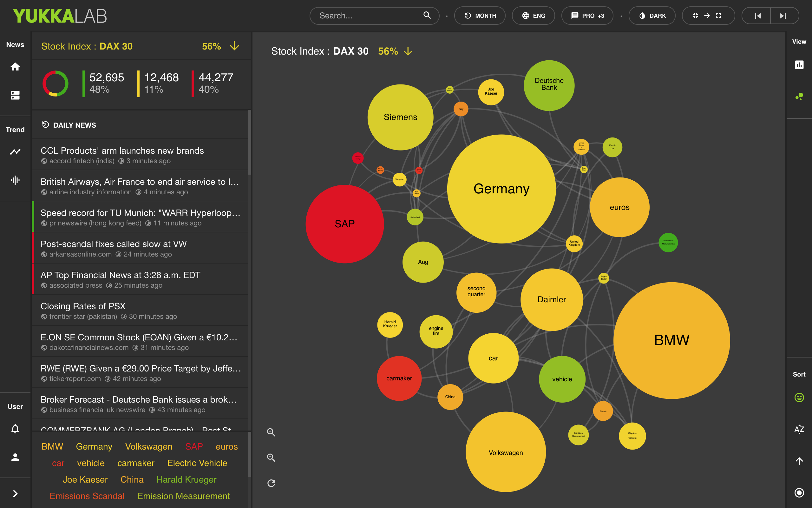
Task: Select the BMW tag in tag cloud
Action: point(52,446)
